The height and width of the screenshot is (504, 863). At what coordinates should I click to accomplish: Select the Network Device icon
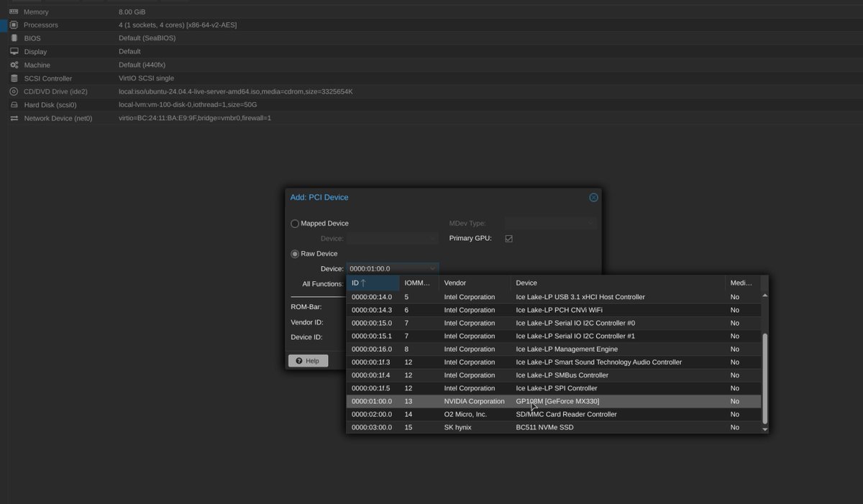14,118
